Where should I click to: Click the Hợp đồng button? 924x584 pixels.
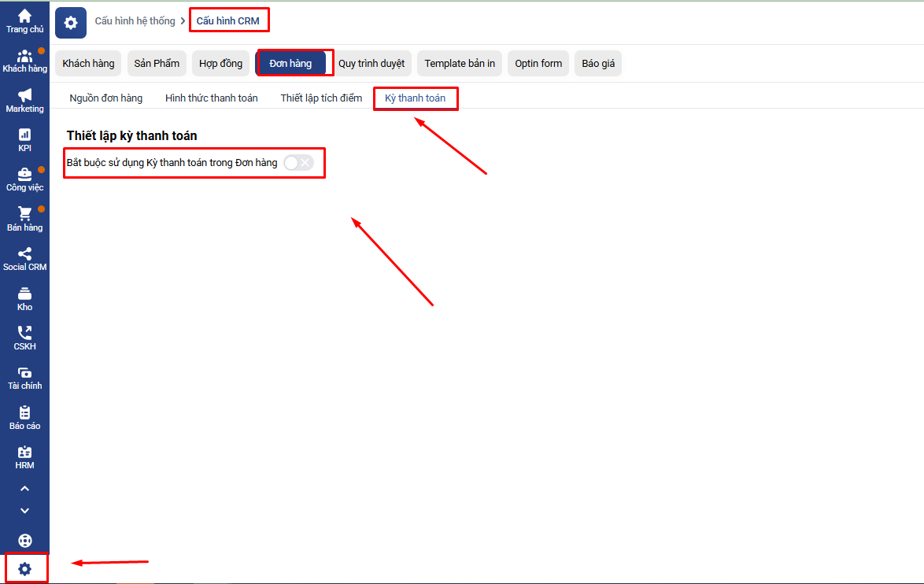(220, 64)
